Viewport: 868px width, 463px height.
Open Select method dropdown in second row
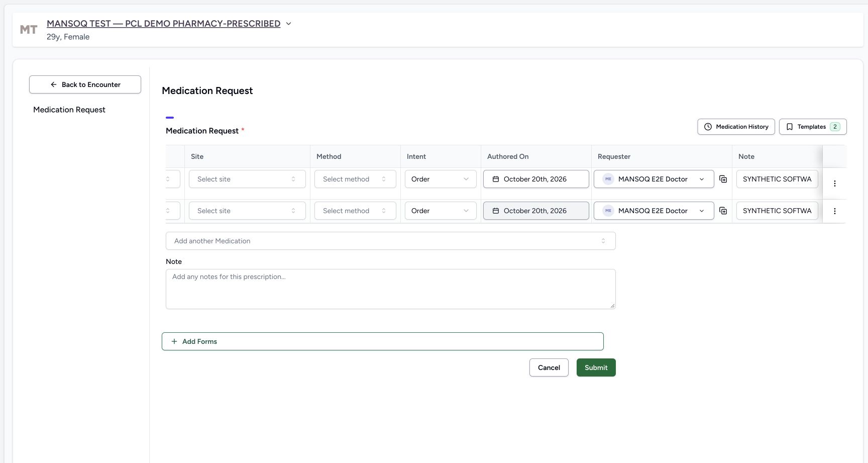pyautogui.click(x=355, y=211)
